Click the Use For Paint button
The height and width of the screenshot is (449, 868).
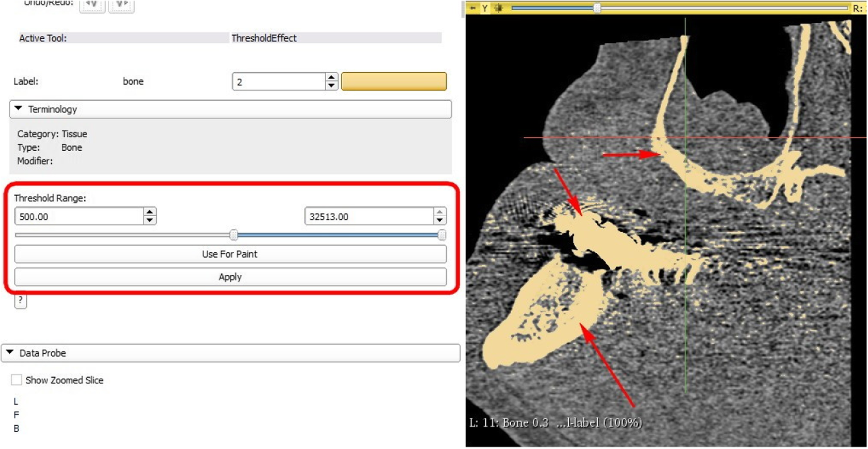click(x=230, y=254)
